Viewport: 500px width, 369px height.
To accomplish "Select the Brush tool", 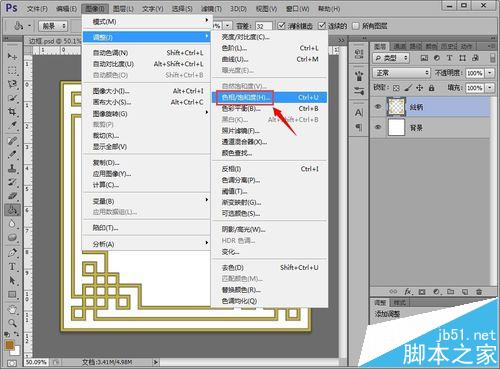I will click(x=12, y=154).
